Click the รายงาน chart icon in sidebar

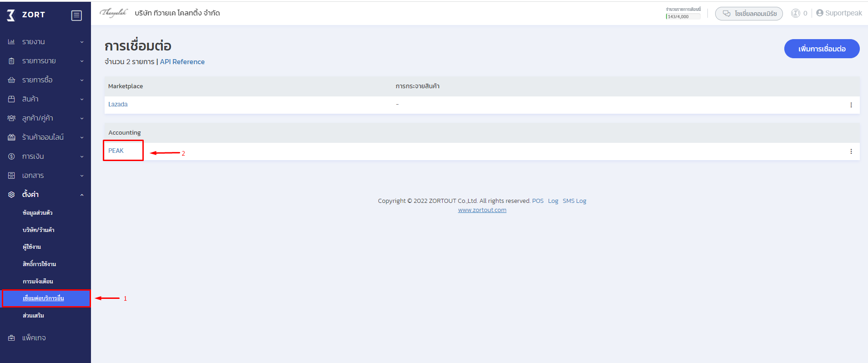11,42
